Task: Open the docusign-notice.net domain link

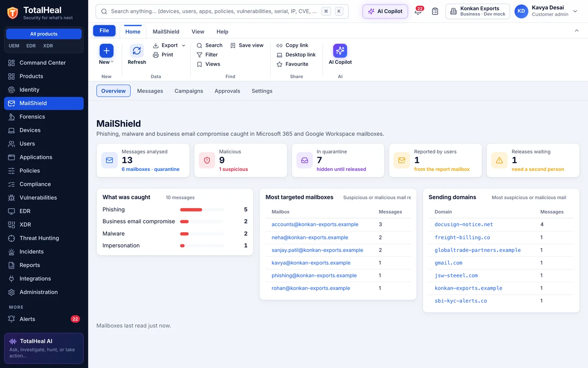Action: point(463,224)
